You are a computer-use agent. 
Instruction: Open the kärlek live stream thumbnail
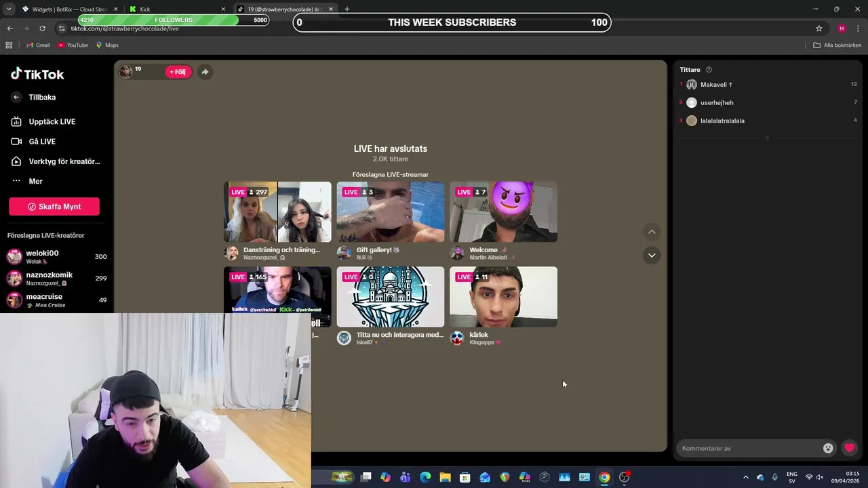(x=503, y=297)
